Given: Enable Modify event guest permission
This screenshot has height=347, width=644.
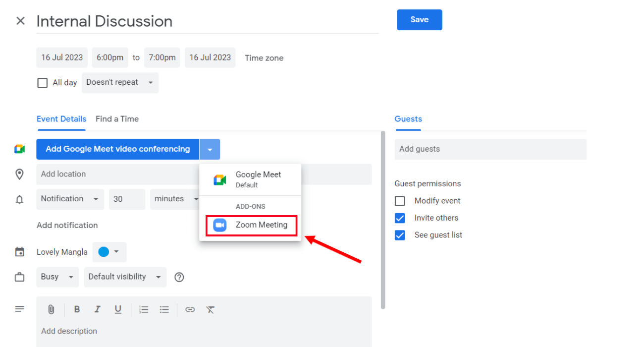Looking at the screenshot, I should click(x=400, y=201).
